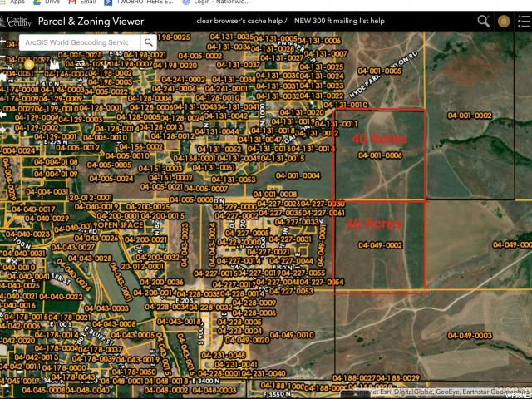This screenshot has height=399, width=532.
Task: Select parcel 04-001-0002
Action: [470, 116]
